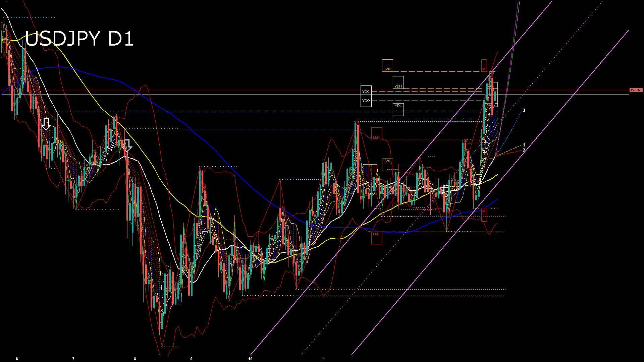
Task: Click the 152.365 current price tag
Action: pos(636,90)
